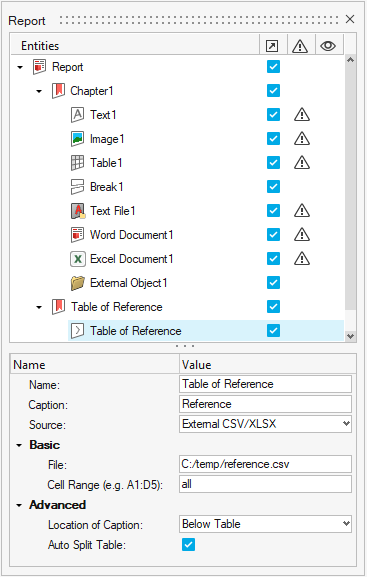367x577 pixels.
Task: Disable the Text File1 checkbox
Action: pos(273,210)
